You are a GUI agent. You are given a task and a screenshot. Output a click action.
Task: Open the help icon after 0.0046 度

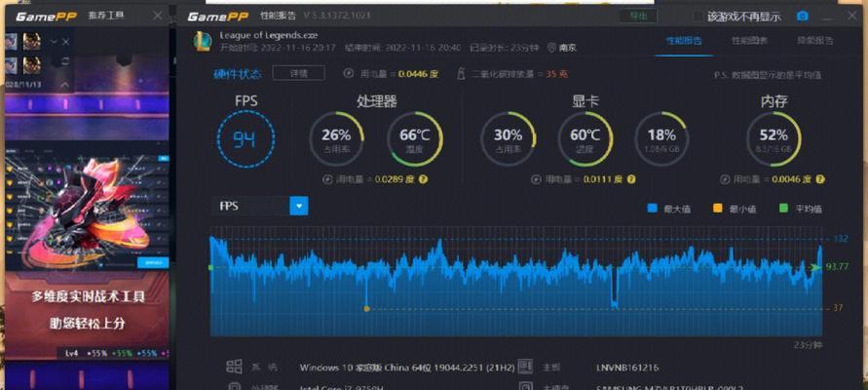820,179
